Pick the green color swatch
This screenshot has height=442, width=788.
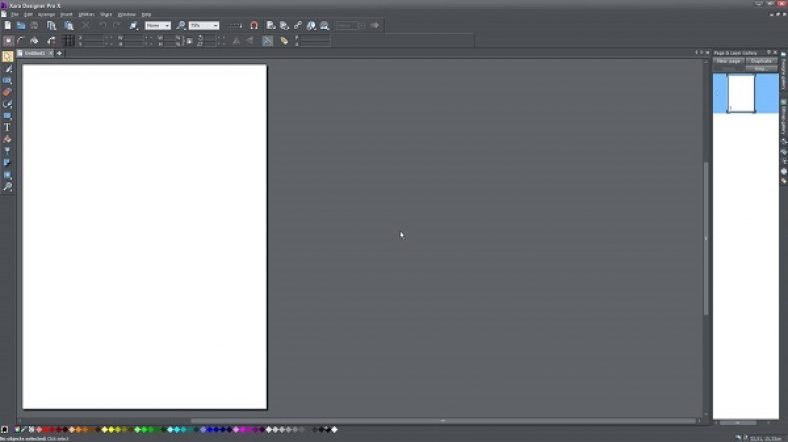[144, 429]
